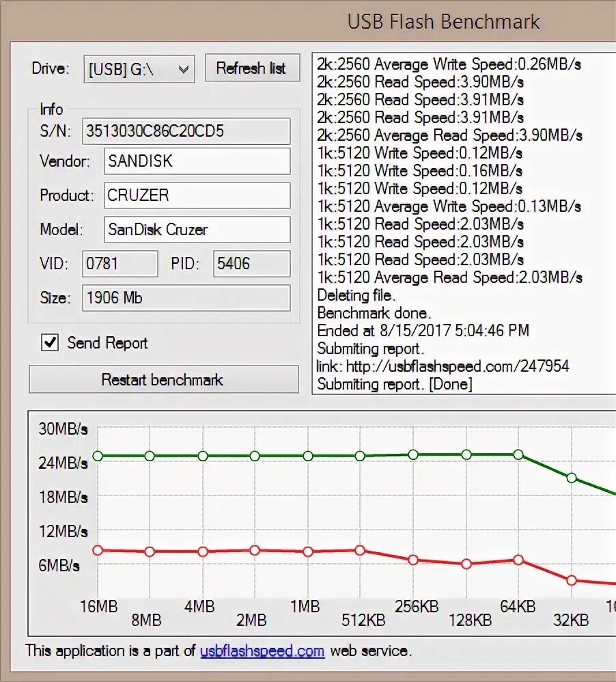Click the USB Flash Benchmark window title
Image resolution: width=616 pixels, height=682 pixels.
(443, 21)
